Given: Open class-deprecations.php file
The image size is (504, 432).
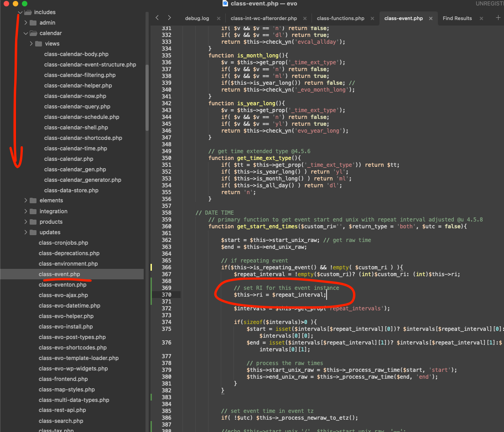Looking at the screenshot, I should (x=69, y=253).
